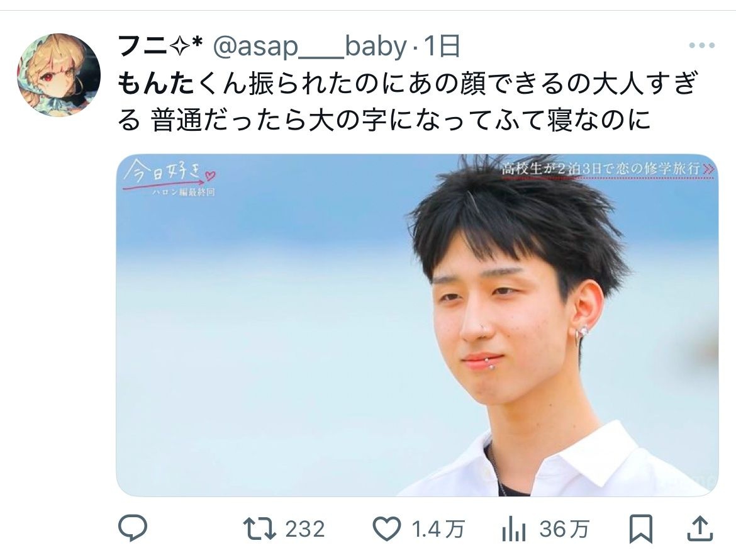Image resolution: width=736 pixels, height=560 pixels.
Task: Open the three-dot more options menu
Action: (x=702, y=45)
